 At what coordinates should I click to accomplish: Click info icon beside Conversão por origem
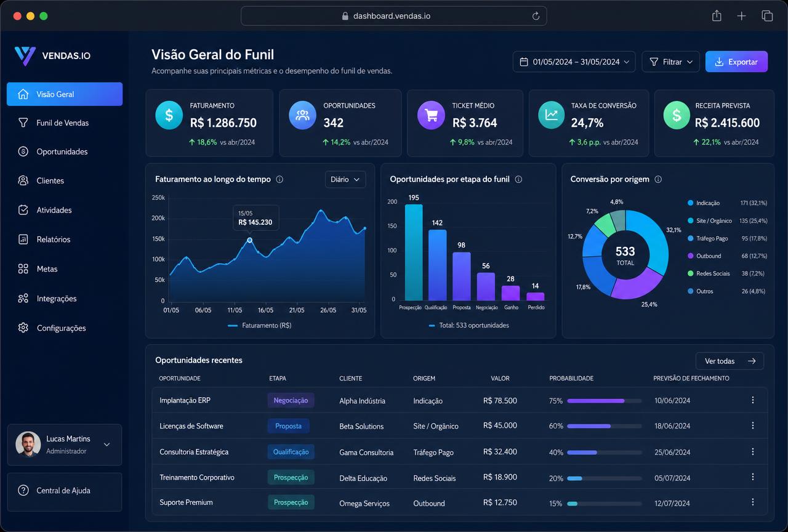point(658,179)
